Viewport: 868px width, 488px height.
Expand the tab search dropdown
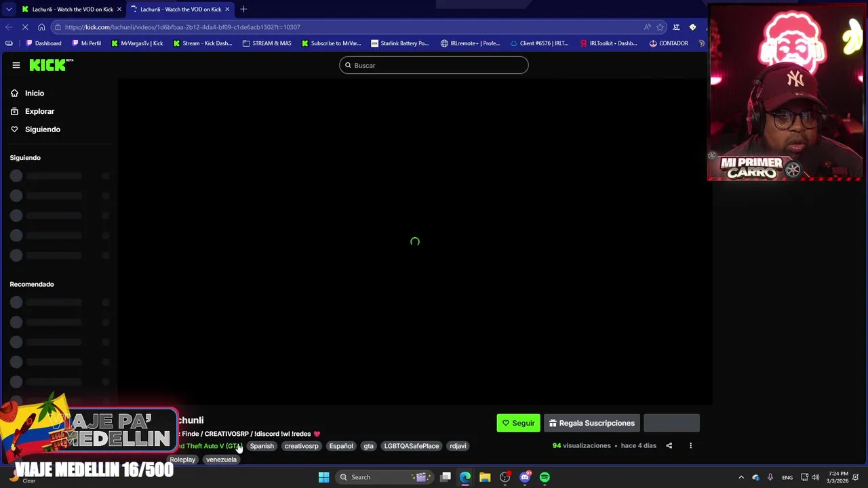[x=8, y=9]
